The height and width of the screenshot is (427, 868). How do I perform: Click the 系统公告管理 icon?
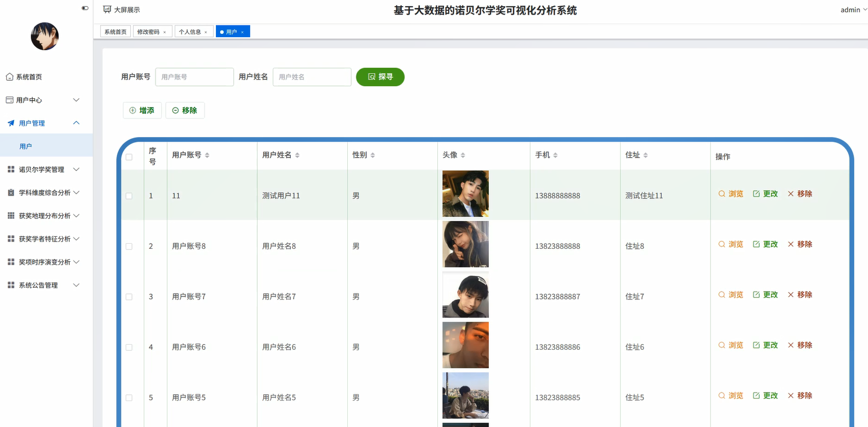pos(11,285)
